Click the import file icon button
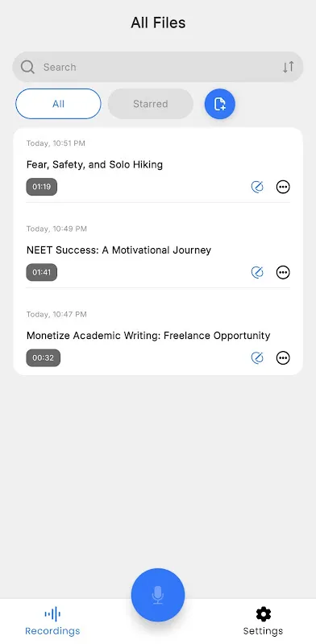This screenshot has width=316, height=644. coord(220,104)
